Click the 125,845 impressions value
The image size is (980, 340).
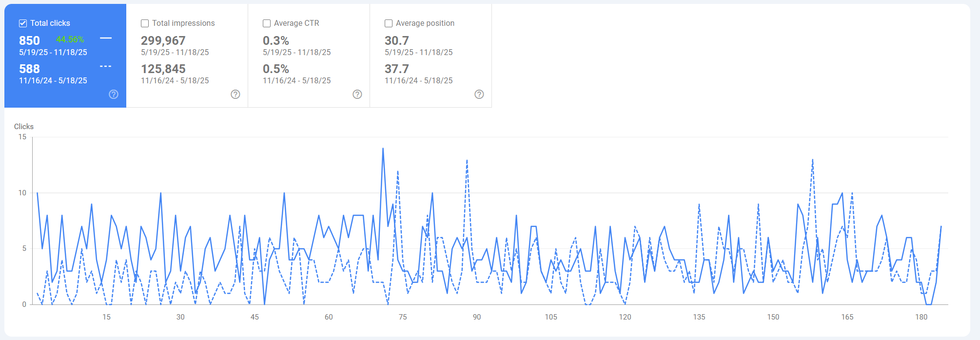[x=163, y=69]
